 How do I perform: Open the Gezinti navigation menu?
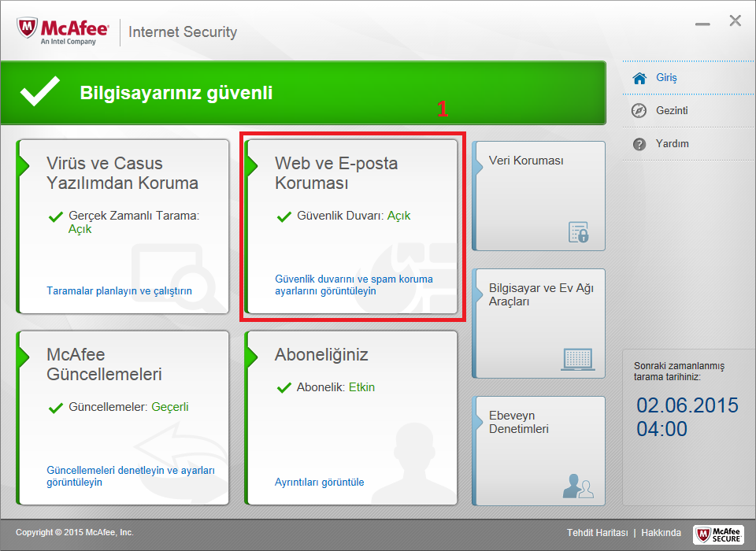(x=672, y=110)
